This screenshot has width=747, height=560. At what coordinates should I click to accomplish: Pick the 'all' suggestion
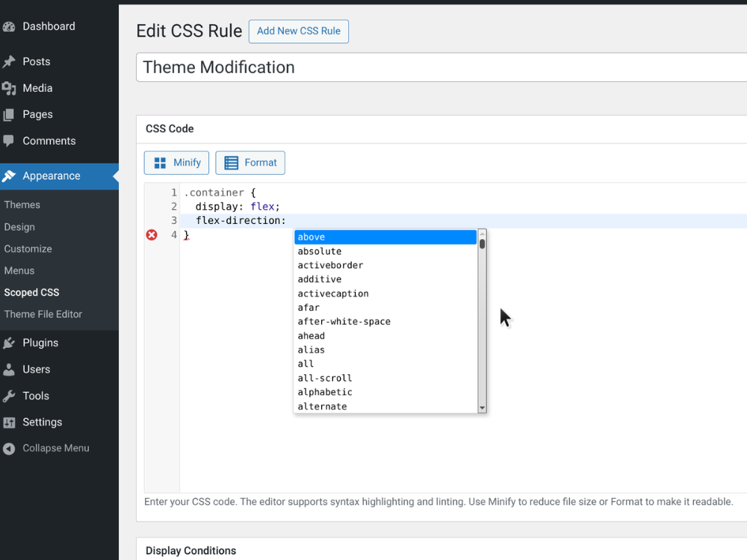point(385,364)
